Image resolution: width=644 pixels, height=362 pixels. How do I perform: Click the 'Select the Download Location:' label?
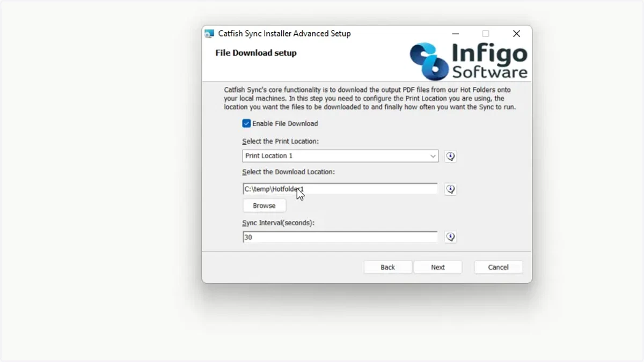tap(288, 172)
